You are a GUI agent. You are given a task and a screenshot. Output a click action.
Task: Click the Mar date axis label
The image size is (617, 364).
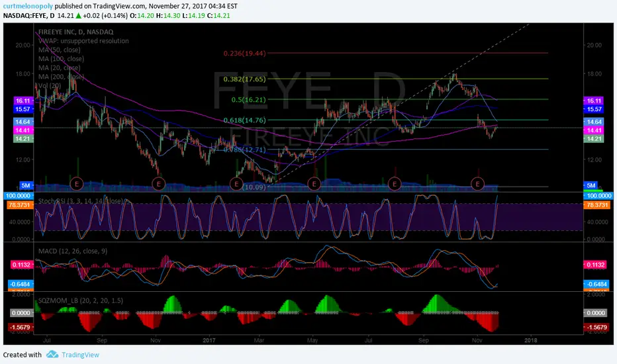tap(259, 340)
